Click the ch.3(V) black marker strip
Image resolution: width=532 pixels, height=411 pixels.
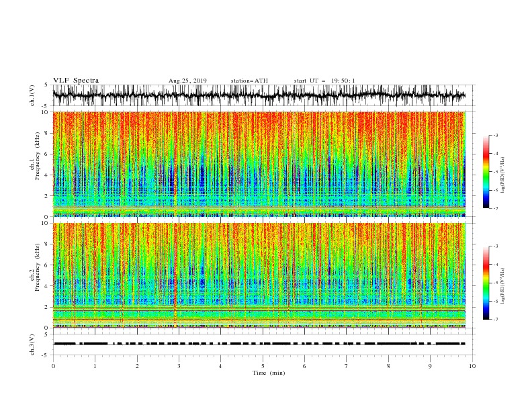(259, 344)
